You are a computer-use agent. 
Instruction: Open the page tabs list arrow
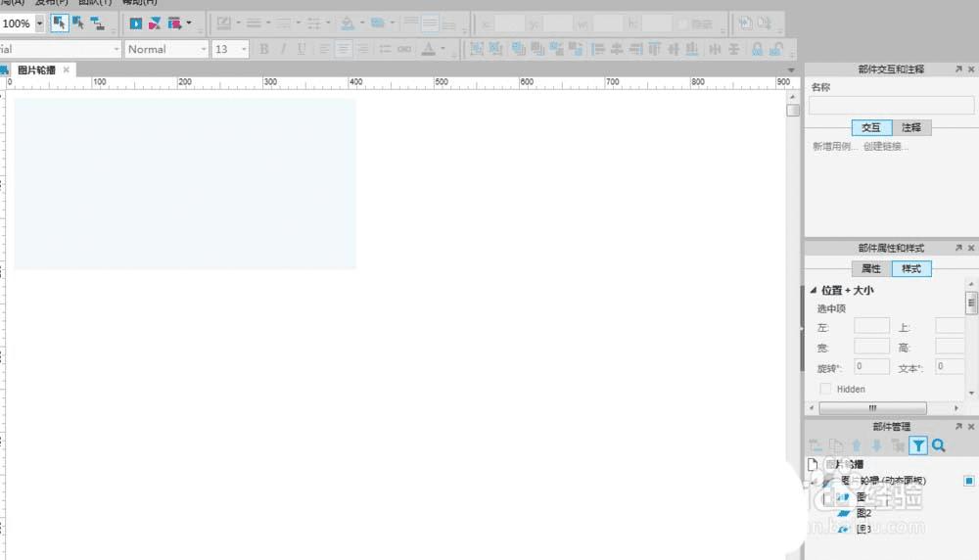coord(791,70)
